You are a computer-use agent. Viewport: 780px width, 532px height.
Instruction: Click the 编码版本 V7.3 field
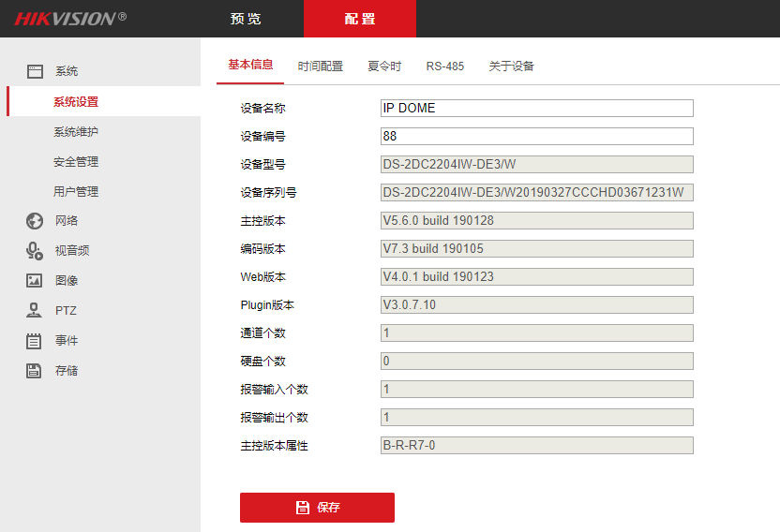pyautogui.click(x=537, y=248)
